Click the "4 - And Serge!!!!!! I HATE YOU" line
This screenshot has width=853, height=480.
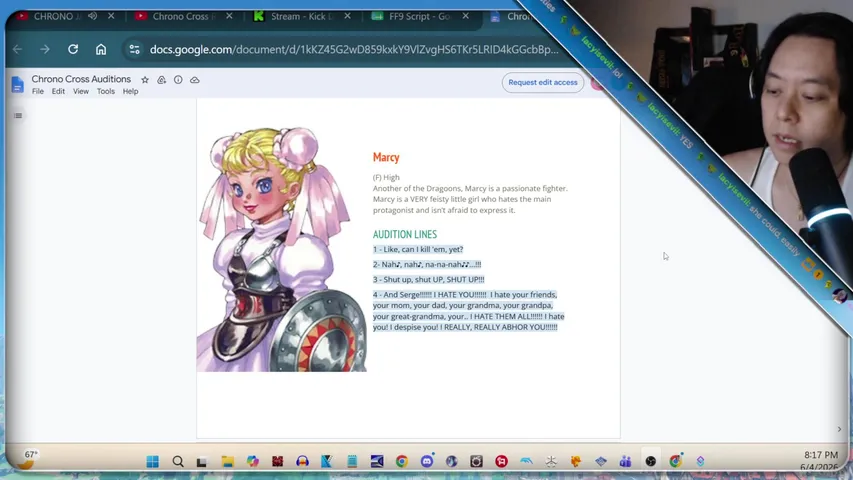(468, 311)
